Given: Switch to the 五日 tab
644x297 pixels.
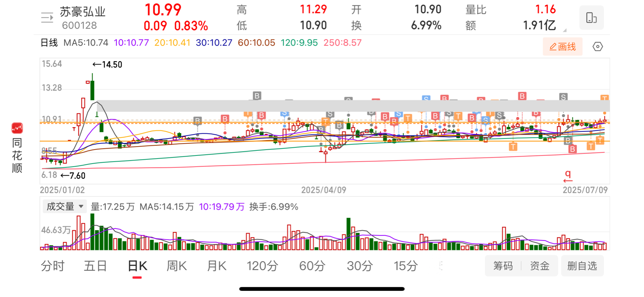Looking at the screenshot, I should click(96, 266).
